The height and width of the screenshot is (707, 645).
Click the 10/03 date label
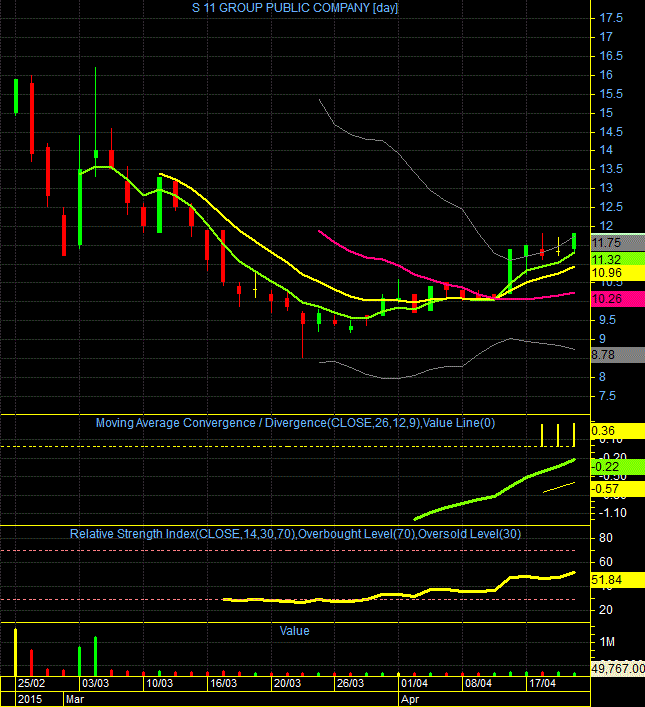click(159, 683)
